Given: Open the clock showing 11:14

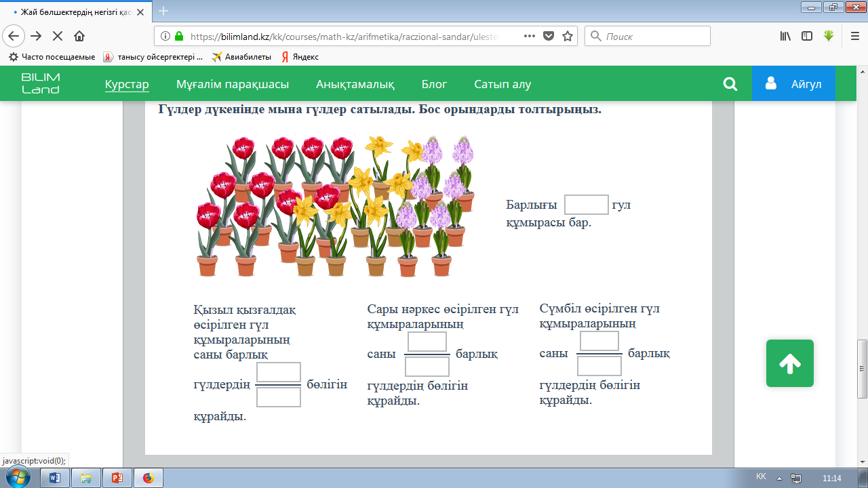Looking at the screenshot, I should click(x=831, y=478).
